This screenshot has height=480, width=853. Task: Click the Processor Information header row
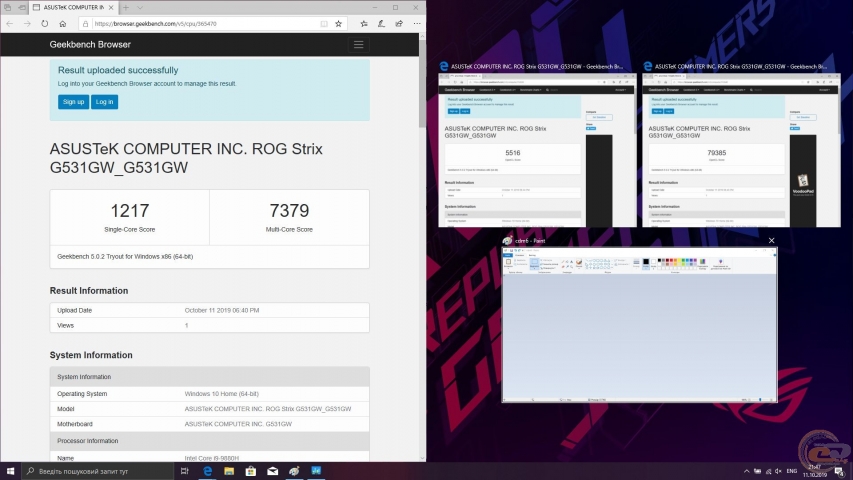click(x=209, y=441)
